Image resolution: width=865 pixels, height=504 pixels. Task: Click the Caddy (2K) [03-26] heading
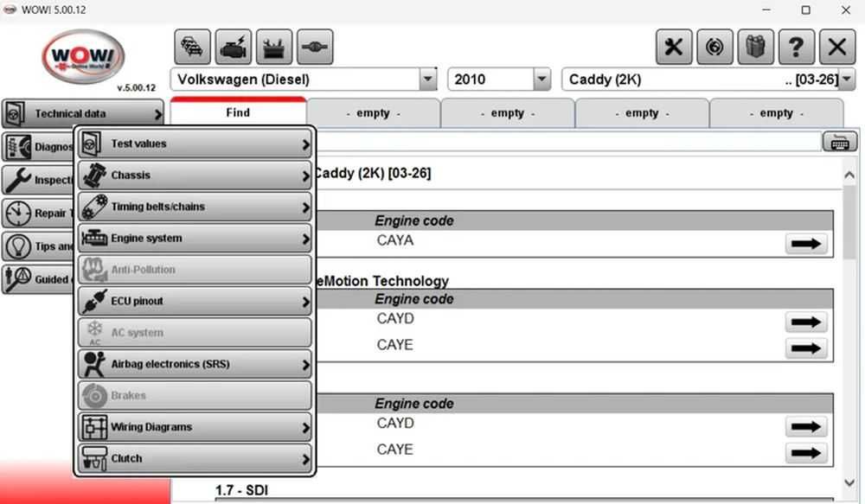click(372, 173)
